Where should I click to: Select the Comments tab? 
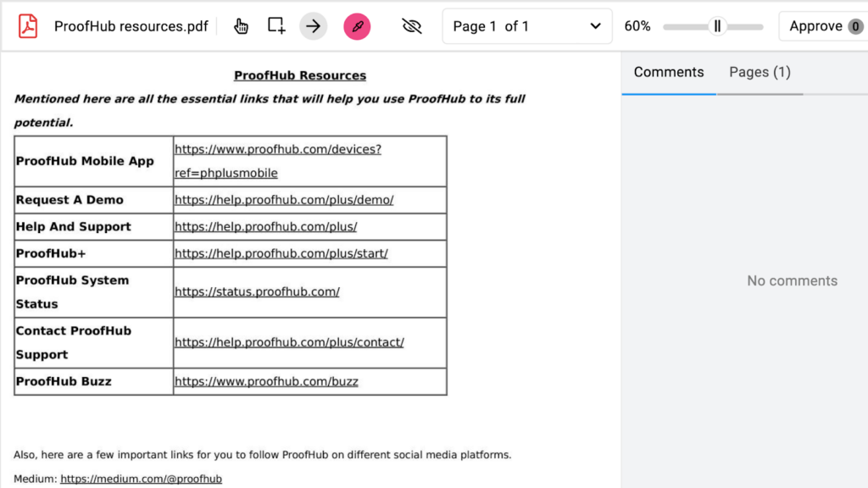(x=668, y=72)
